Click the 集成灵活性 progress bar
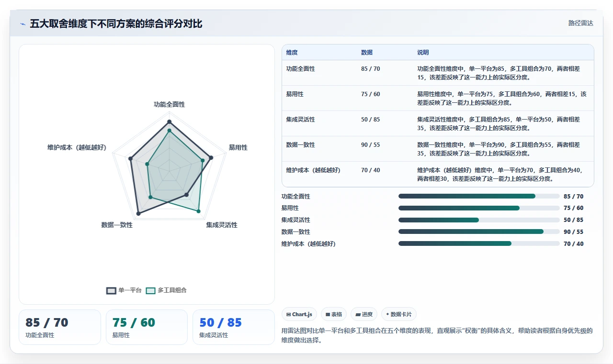This screenshot has width=613, height=364. pos(479,220)
